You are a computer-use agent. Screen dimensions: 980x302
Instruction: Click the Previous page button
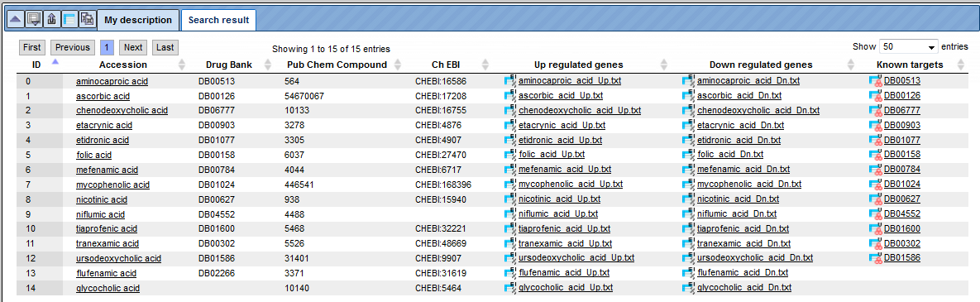[73, 47]
